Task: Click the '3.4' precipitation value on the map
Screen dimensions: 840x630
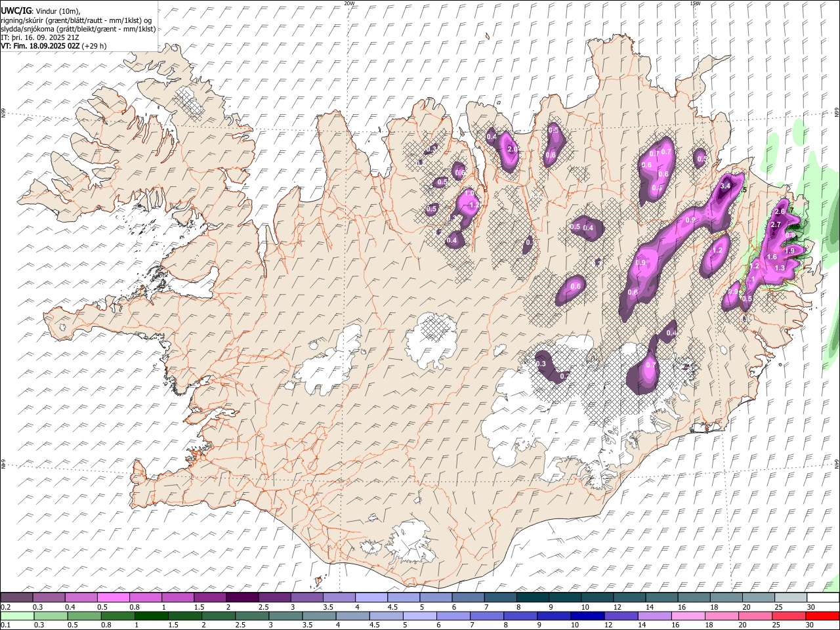Action: click(725, 186)
